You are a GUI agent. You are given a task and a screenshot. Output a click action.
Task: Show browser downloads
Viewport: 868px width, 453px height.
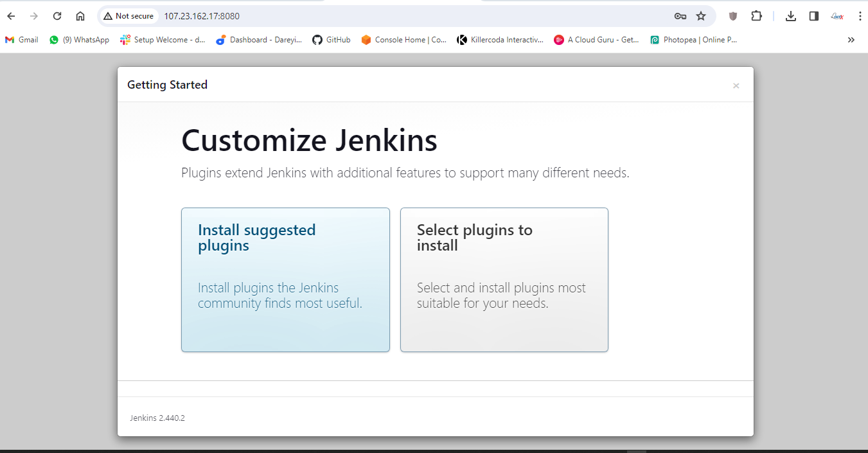point(791,16)
